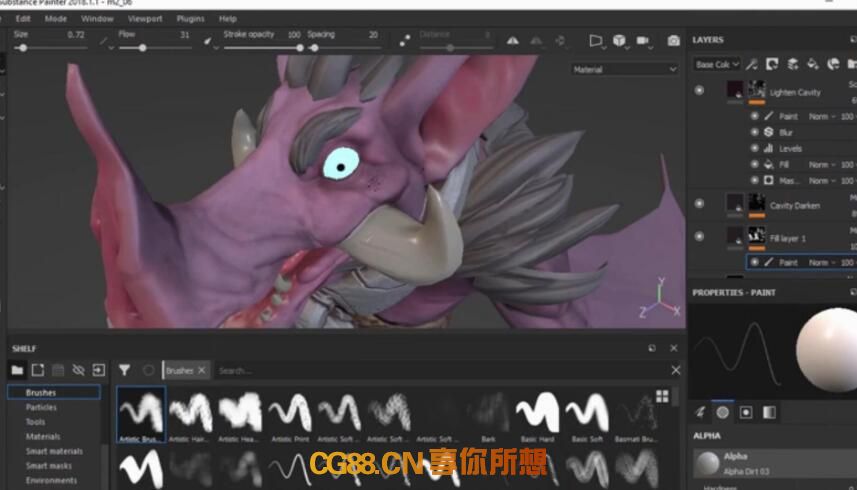
Task: Toggle pen pressure icon next to Flow
Action: coord(208,40)
